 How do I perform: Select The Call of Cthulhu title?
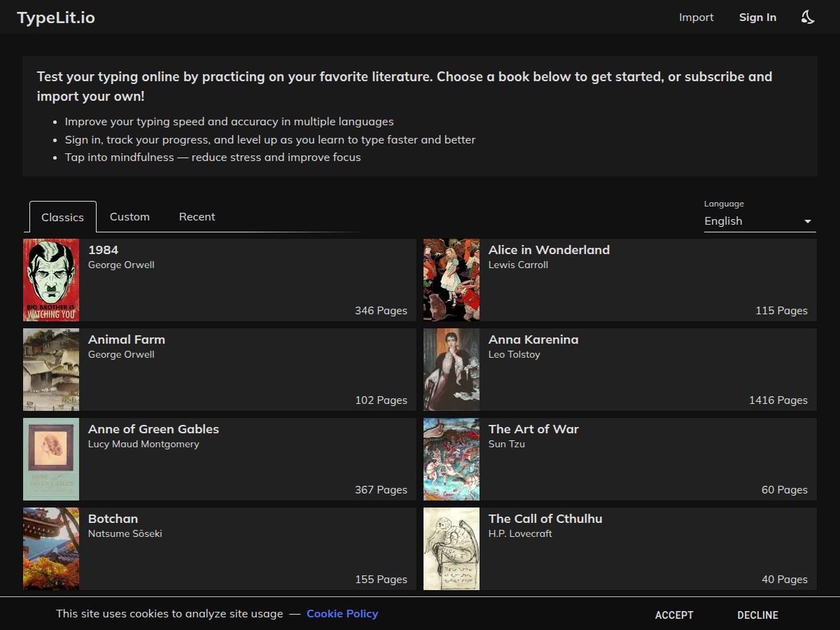pyautogui.click(x=545, y=519)
